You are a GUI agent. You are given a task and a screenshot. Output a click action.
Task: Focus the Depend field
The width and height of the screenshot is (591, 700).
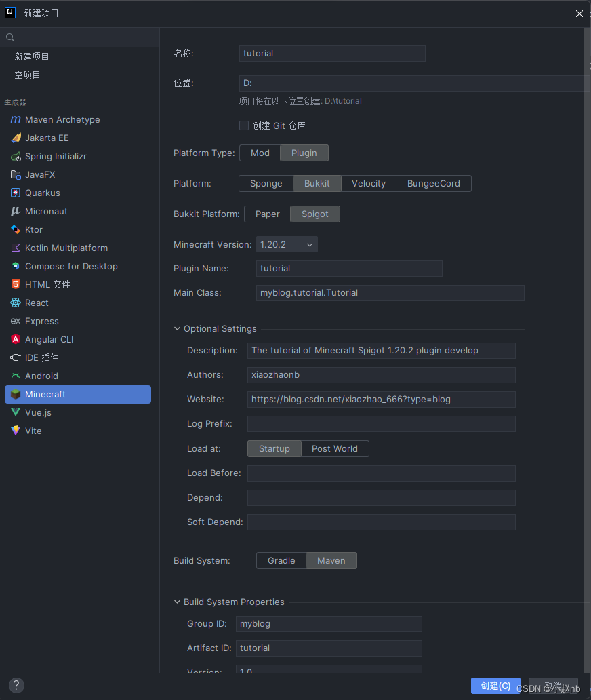(x=382, y=498)
